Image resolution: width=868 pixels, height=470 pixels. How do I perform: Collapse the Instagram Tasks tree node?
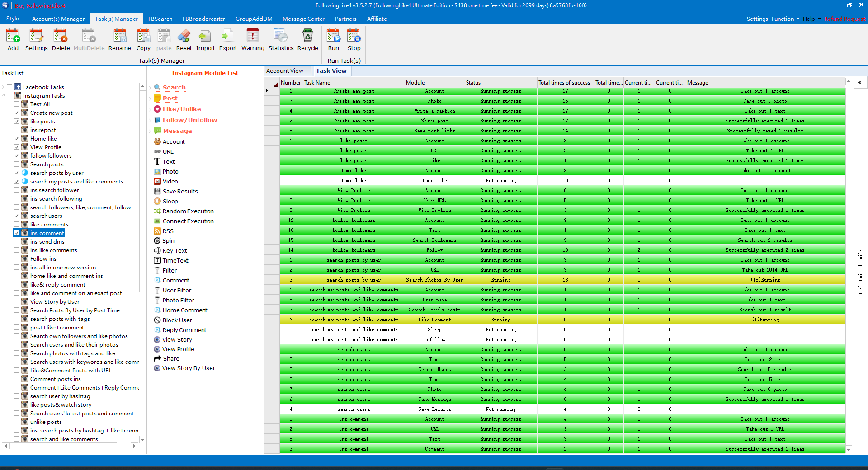(x=3, y=95)
